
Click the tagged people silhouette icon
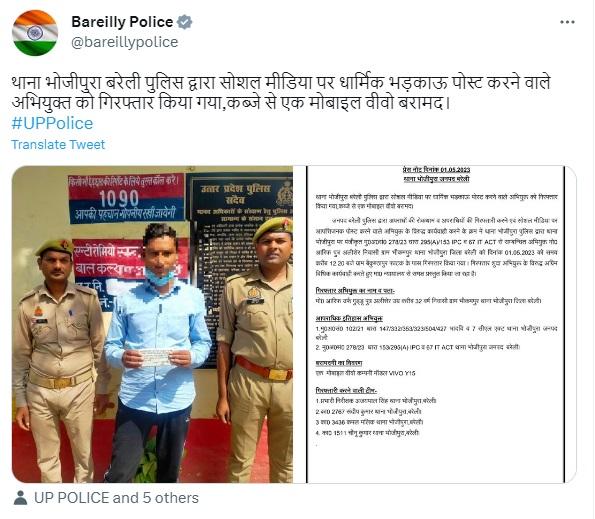[20, 498]
